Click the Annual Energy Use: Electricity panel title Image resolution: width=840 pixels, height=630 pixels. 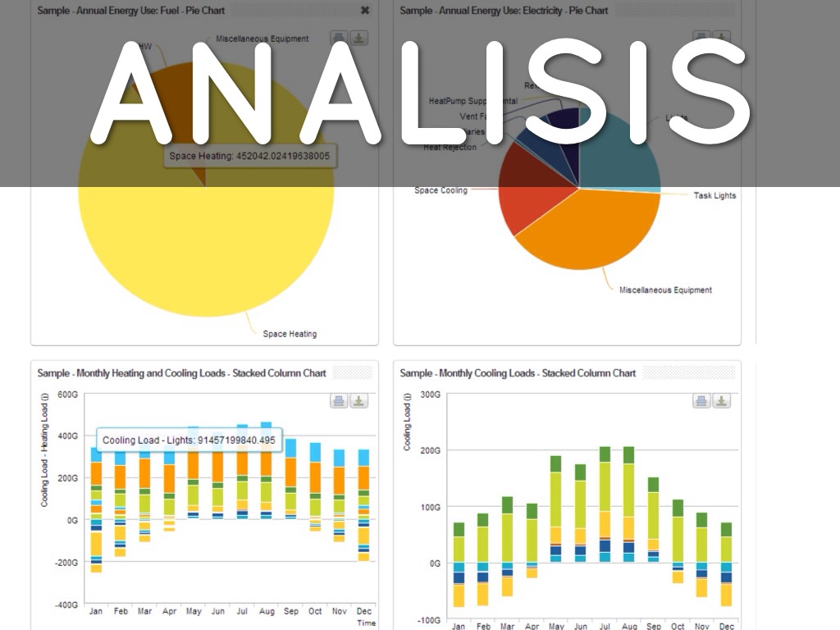pos(504,11)
